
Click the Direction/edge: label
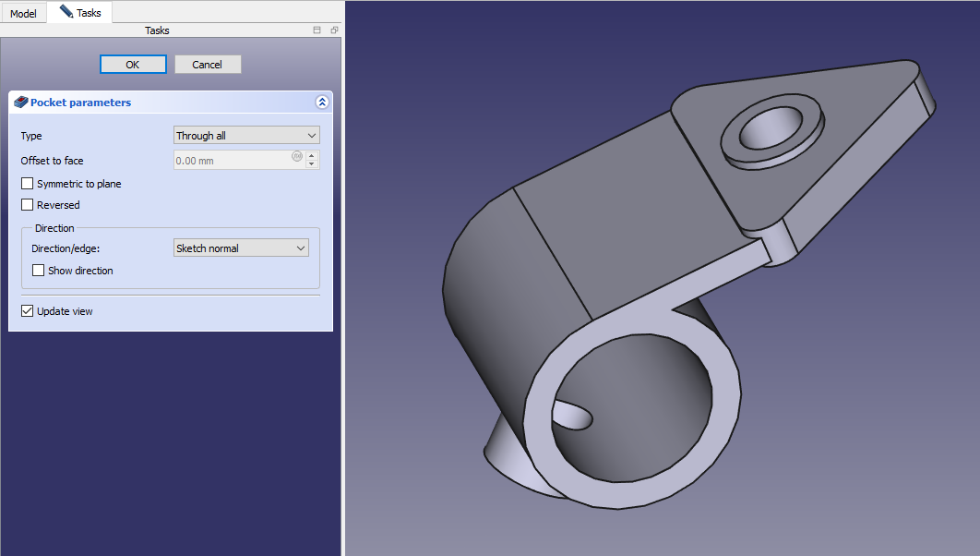tap(66, 248)
